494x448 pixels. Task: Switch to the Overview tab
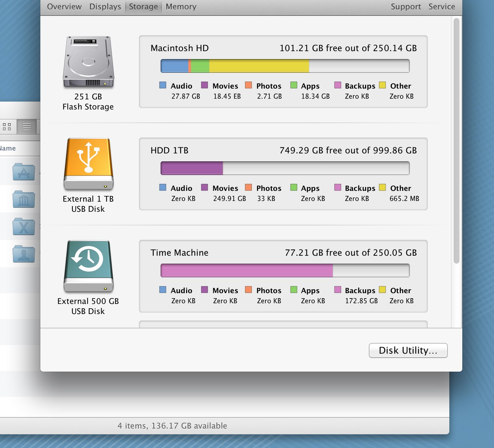(64, 6)
